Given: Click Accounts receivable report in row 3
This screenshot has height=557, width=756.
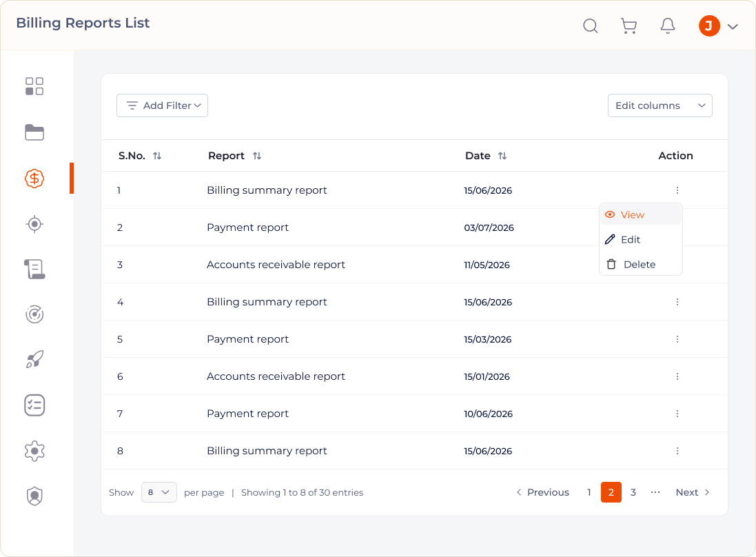Looking at the screenshot, I should (x=276, y=265).
